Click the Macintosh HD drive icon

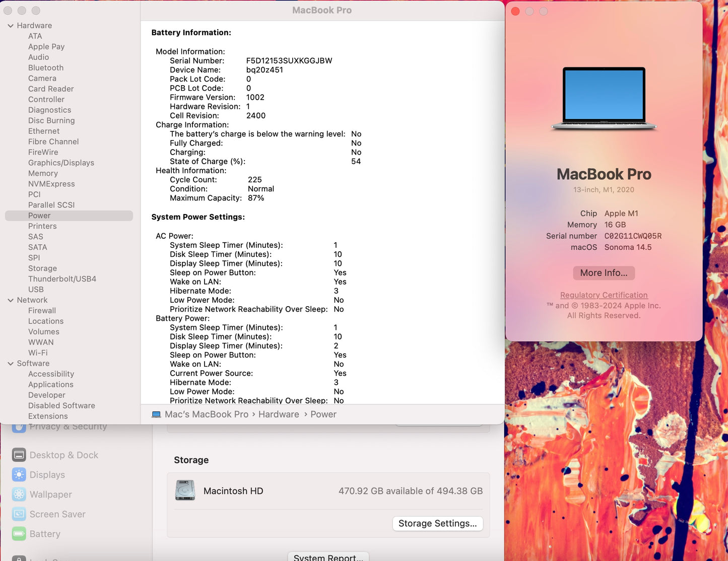click(x=185, y=490)
